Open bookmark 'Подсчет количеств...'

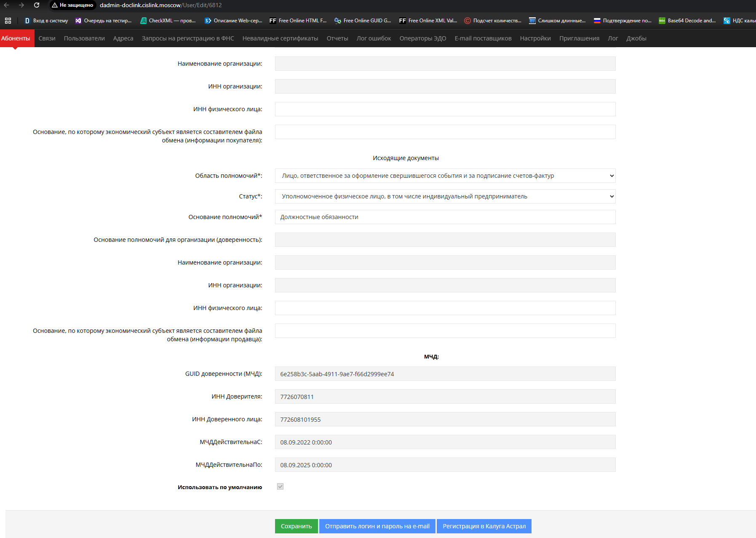point(493,21)
